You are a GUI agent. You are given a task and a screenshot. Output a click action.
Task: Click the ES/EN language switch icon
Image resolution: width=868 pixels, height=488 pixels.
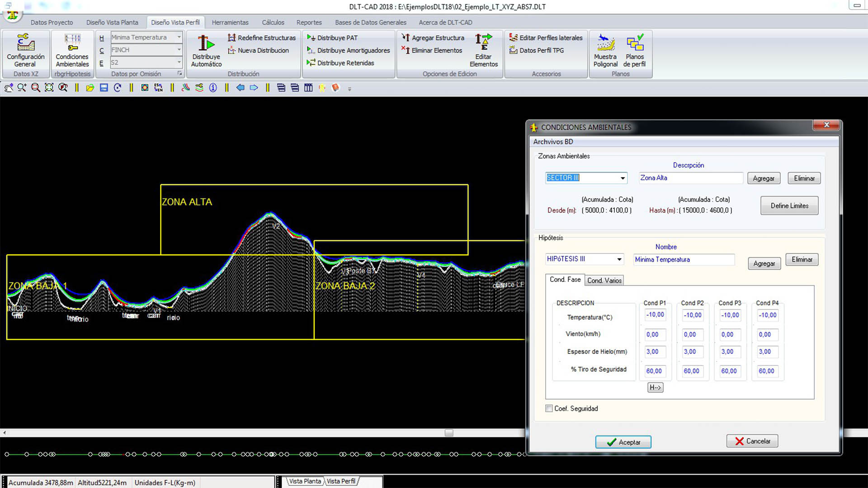click(158, 88)
